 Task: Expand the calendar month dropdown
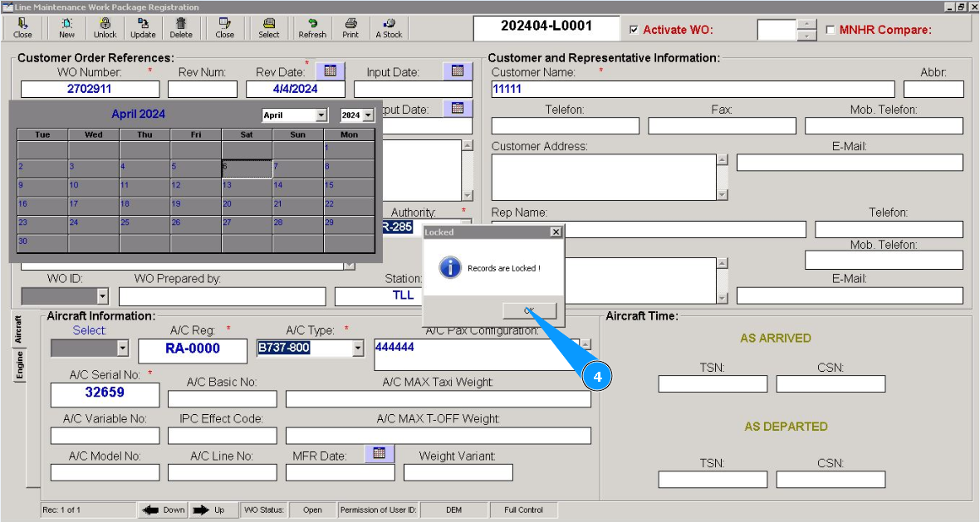[321, 115]
